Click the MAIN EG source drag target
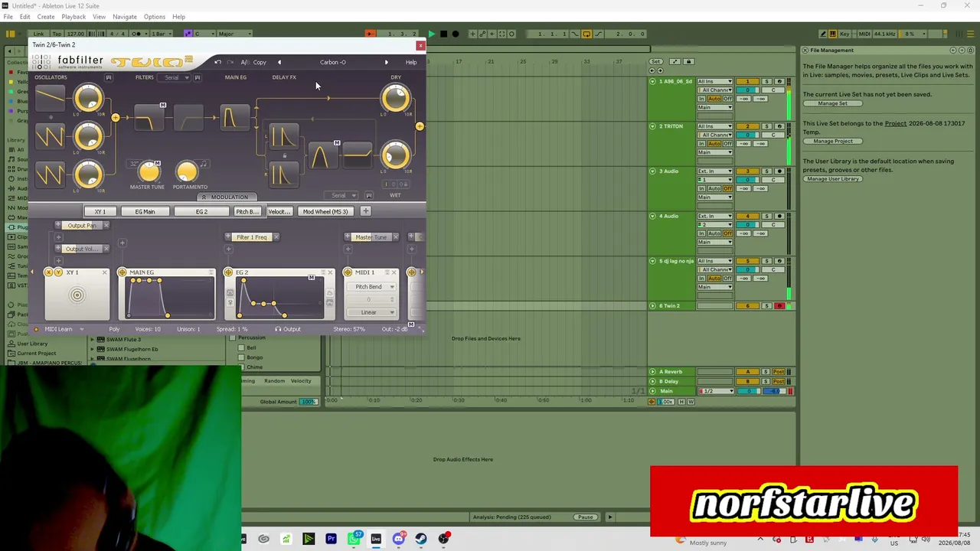This screenshot has width=980, height=551. [x=122, y=272]
